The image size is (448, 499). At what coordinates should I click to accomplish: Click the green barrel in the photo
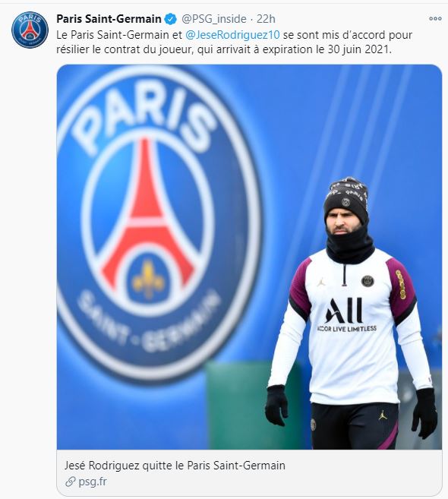253,405
